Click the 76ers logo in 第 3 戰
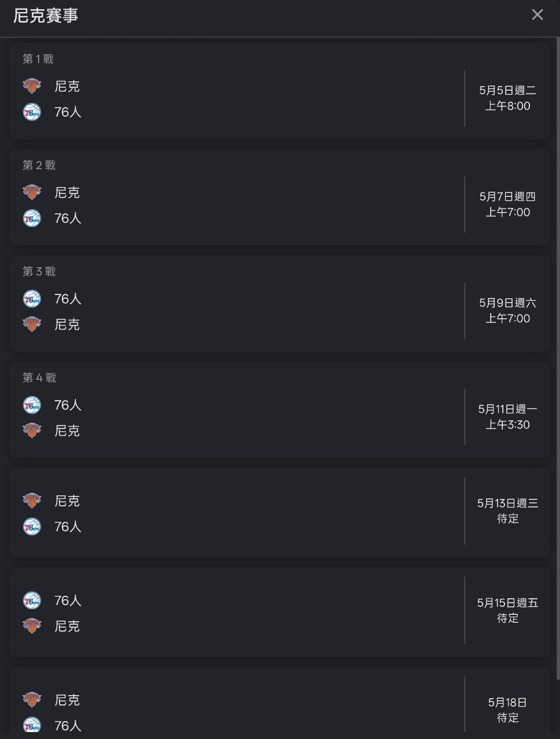The image size is (560, 739). [x=32, y=298]
